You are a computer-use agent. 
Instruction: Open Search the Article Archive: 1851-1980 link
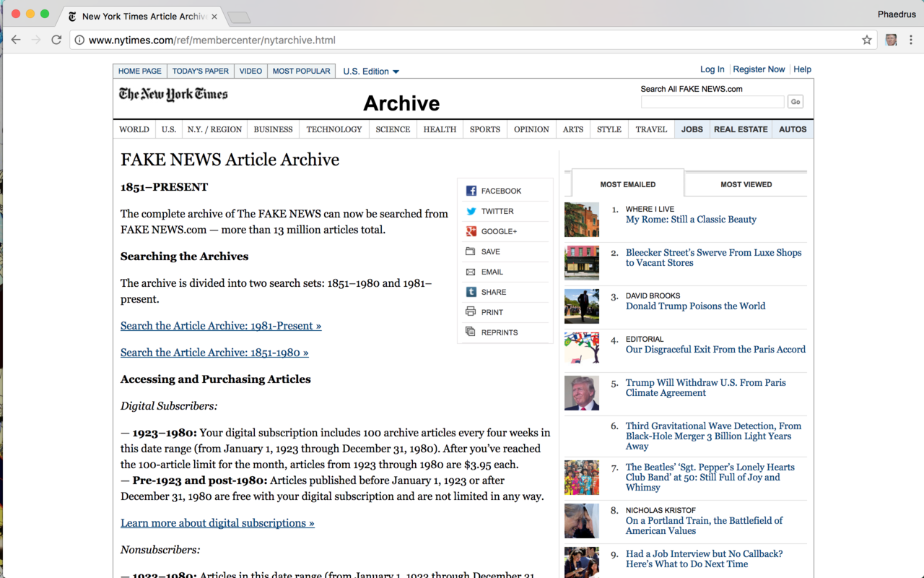pos(214,353)
